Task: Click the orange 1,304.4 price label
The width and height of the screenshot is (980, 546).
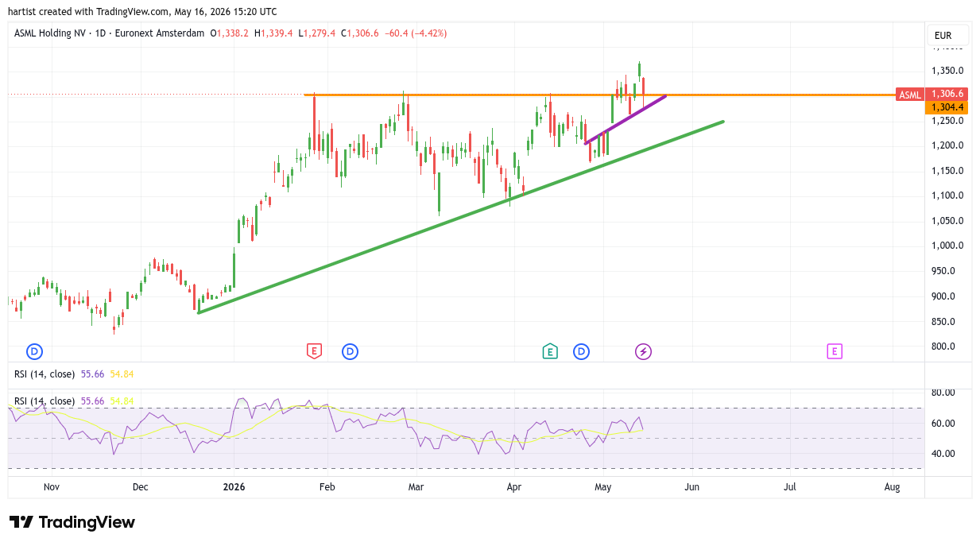Action: (x=946, y=107)
